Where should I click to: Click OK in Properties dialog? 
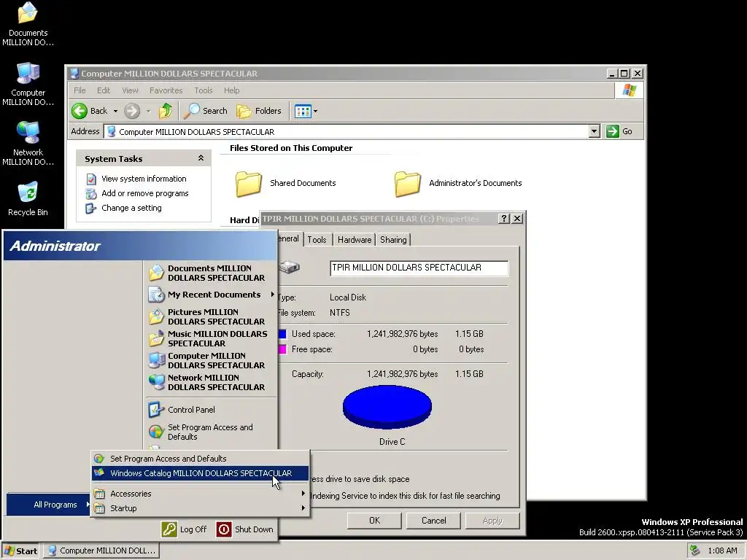pyautogui.click(x=374, y=521)
